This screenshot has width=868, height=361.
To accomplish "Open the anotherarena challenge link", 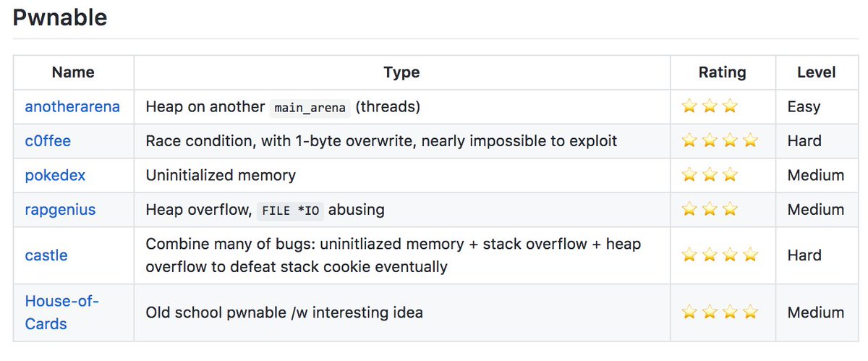I will pyautogui.click(x=72, y=107).
